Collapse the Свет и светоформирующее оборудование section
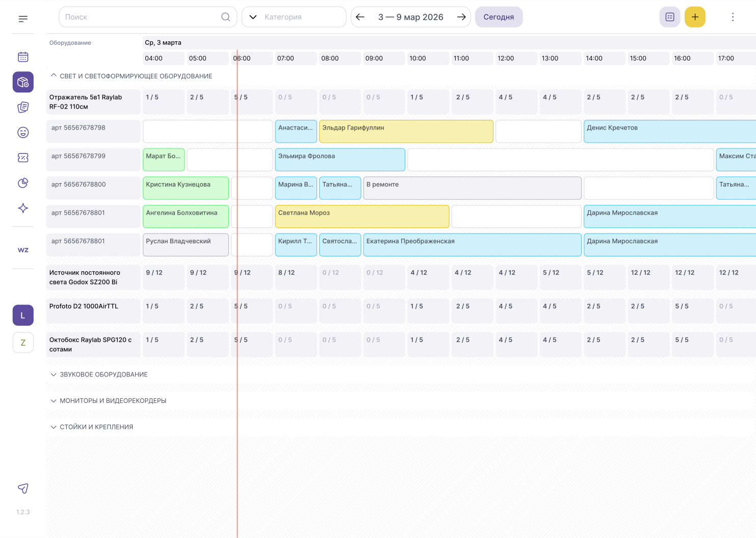This screenshot has height=538, width=756. tap(132, 76)
